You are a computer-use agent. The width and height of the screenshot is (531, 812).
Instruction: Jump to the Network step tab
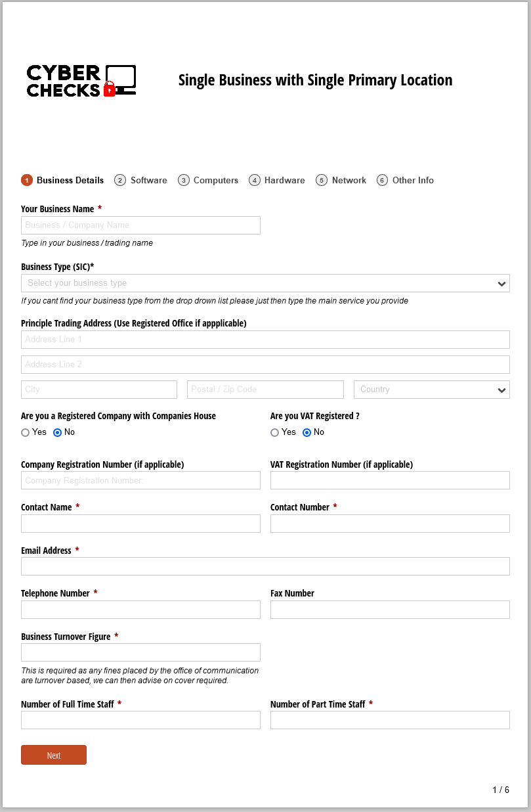pyautogui.click(x=341, y=180)
